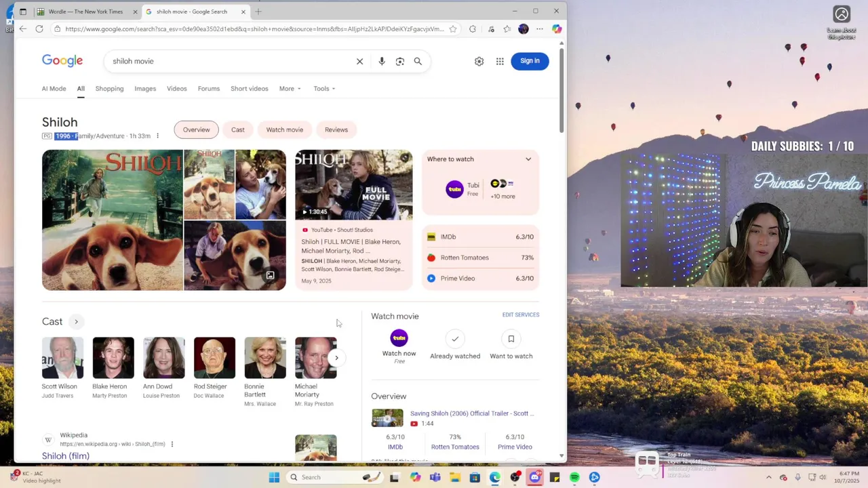Open IMDb 6.3/10 rating row
This screenshot has width=868, height=488.
480,237
